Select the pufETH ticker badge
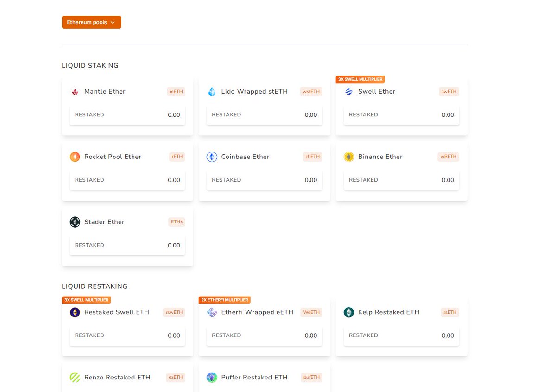The width and height of the screenshot is (556, 392). [x=311, y=378]
